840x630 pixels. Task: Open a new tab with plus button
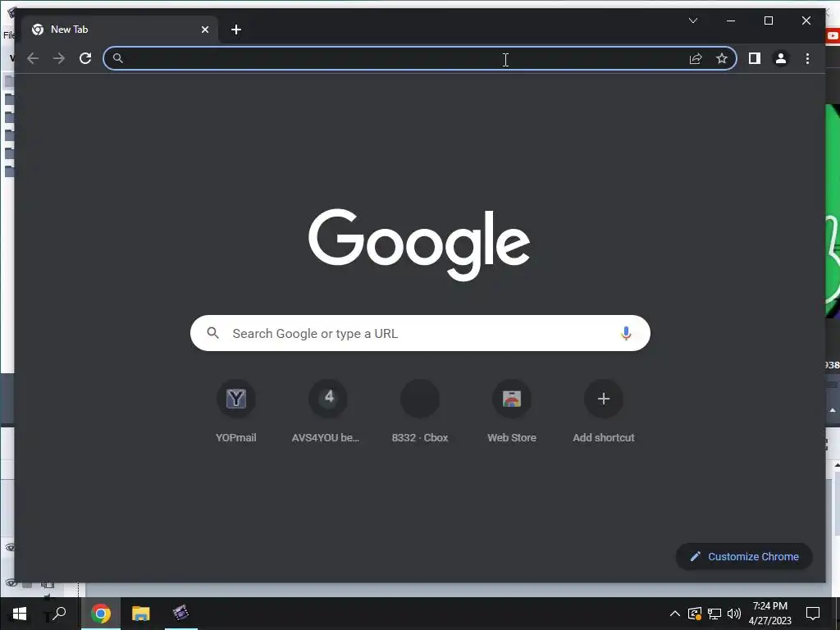coord(236,30)
